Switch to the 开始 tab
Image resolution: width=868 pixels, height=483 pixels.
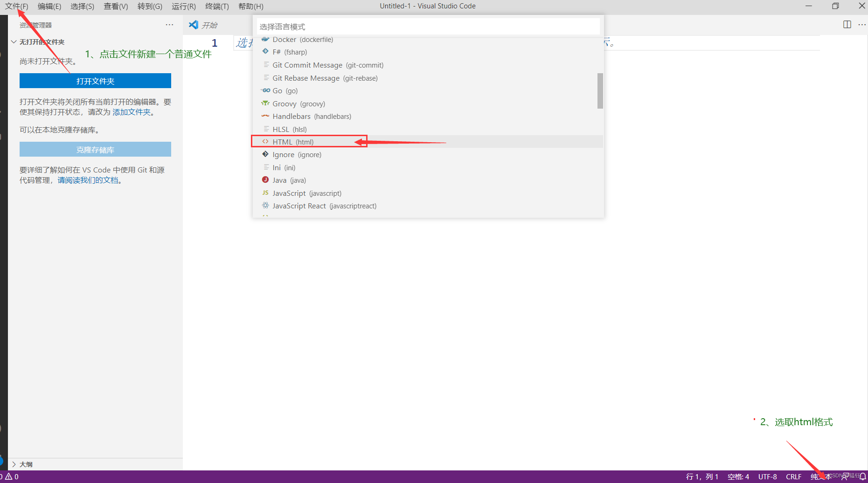208,25
